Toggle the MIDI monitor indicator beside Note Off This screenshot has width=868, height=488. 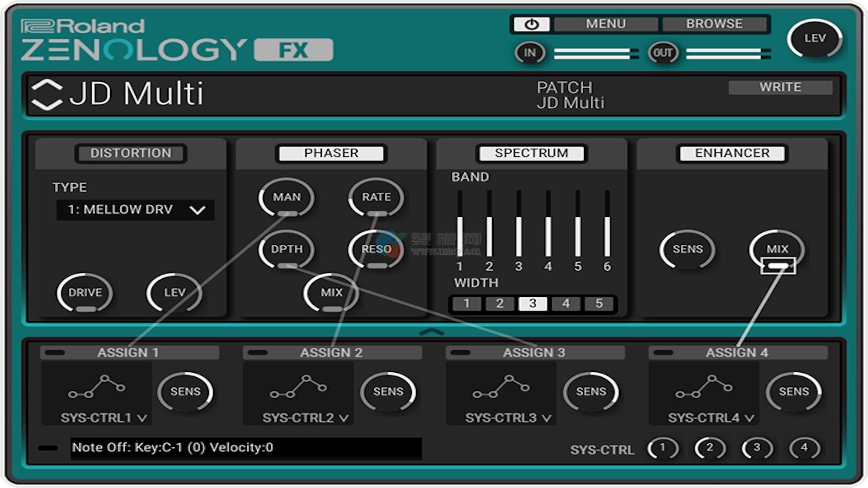(x=48, y=448)
